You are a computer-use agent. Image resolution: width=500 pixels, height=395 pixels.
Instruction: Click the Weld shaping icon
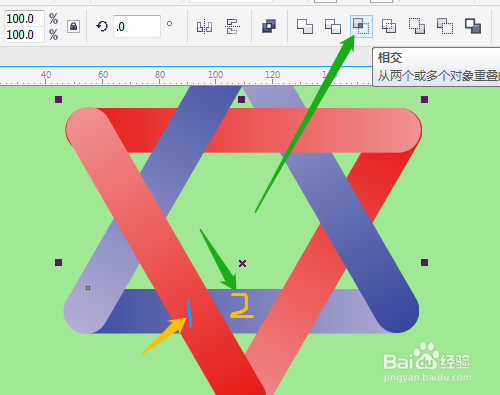[x=305, y=26]
